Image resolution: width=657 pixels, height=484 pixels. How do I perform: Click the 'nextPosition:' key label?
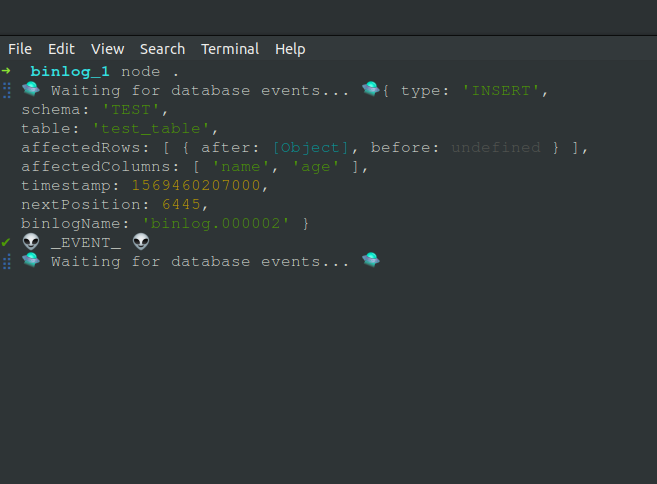click(x=85, y=204)
